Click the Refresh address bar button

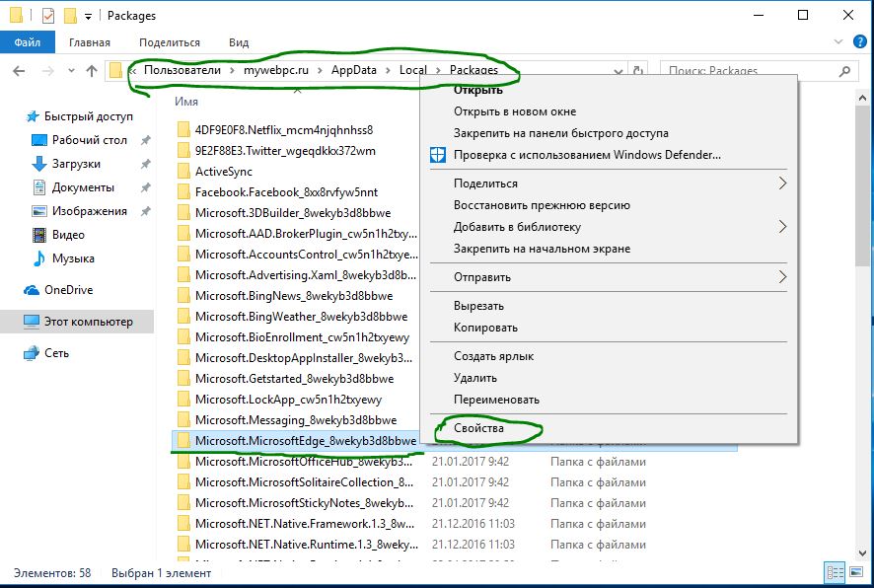639,71
